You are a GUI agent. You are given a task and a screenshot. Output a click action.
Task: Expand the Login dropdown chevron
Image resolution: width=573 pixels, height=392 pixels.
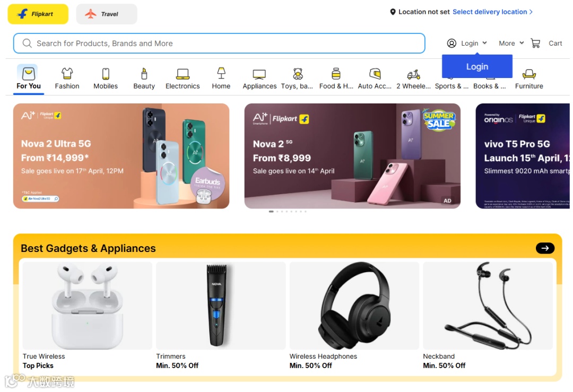coord(484,43)
